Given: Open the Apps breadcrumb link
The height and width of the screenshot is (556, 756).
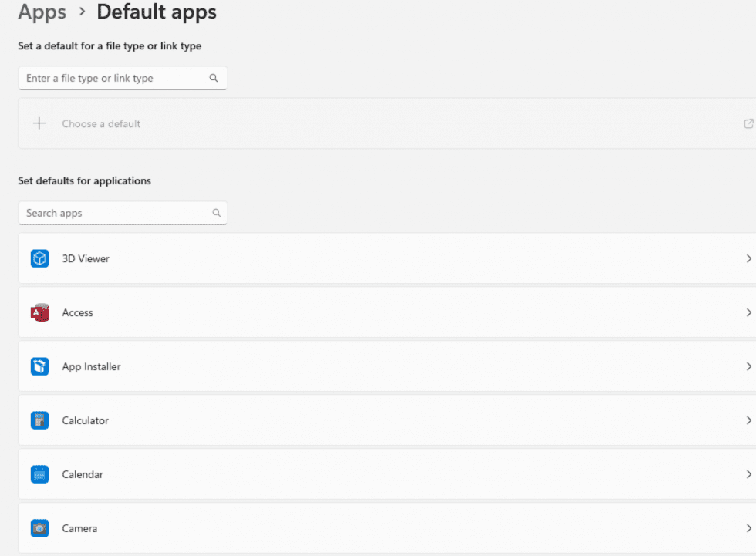Looking at the screenshot, I should [x=42, y=12].
